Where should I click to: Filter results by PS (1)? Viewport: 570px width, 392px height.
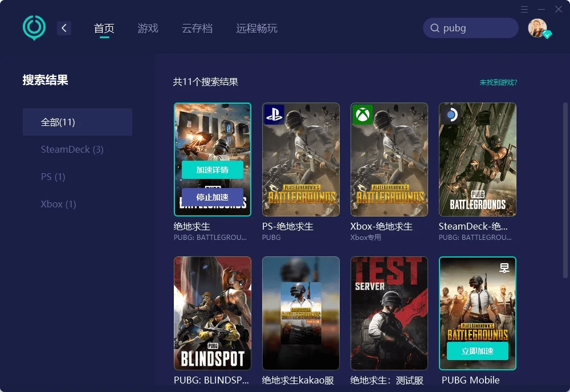53,177
